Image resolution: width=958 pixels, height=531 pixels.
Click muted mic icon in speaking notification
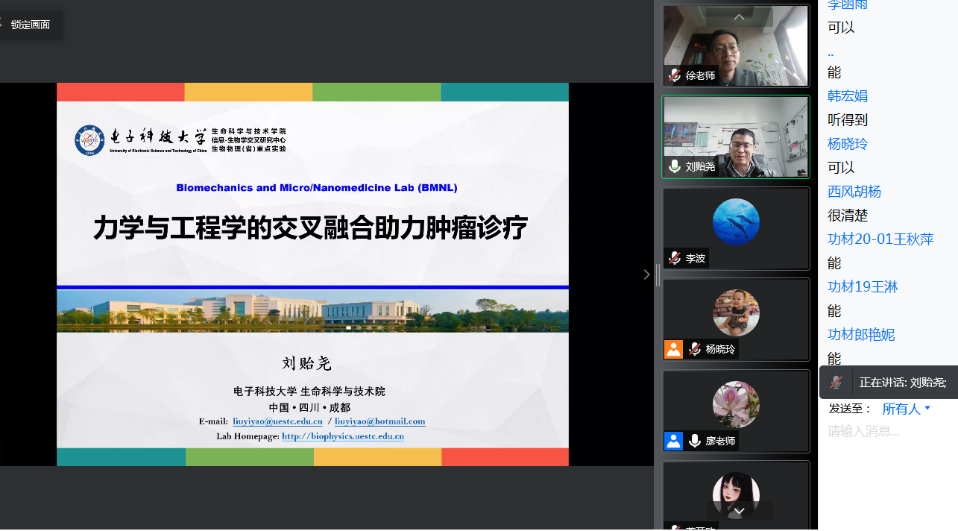pos(836,382)
